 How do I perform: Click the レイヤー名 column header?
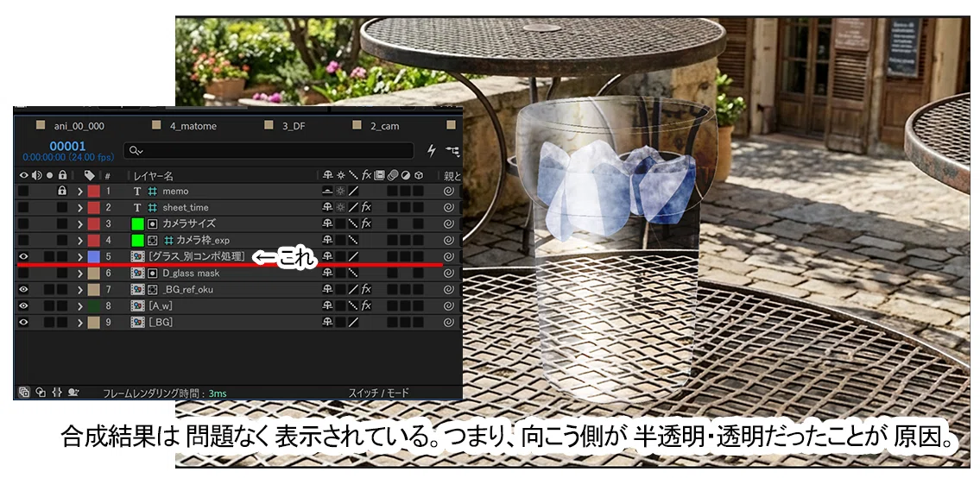tap(153, 176)
